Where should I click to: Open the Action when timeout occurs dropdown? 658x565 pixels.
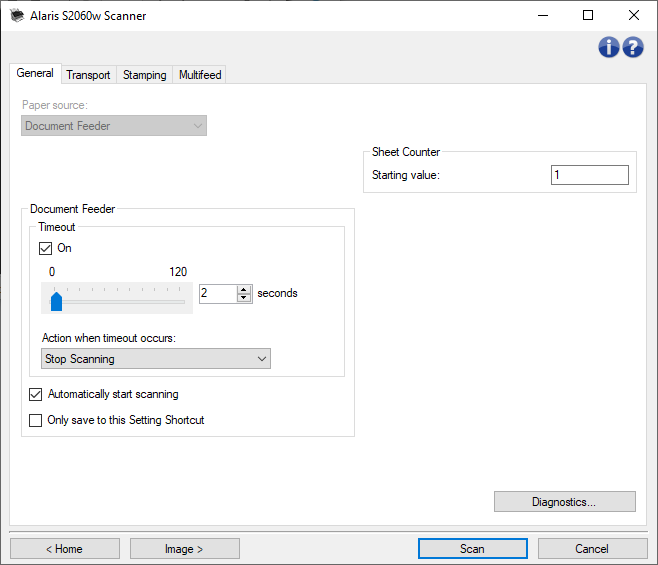156,359
